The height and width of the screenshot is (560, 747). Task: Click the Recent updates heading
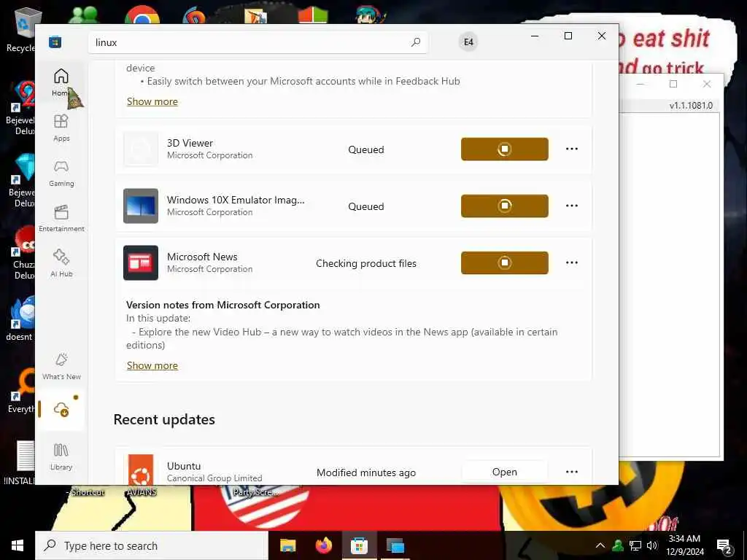click(x=164, y=419)
